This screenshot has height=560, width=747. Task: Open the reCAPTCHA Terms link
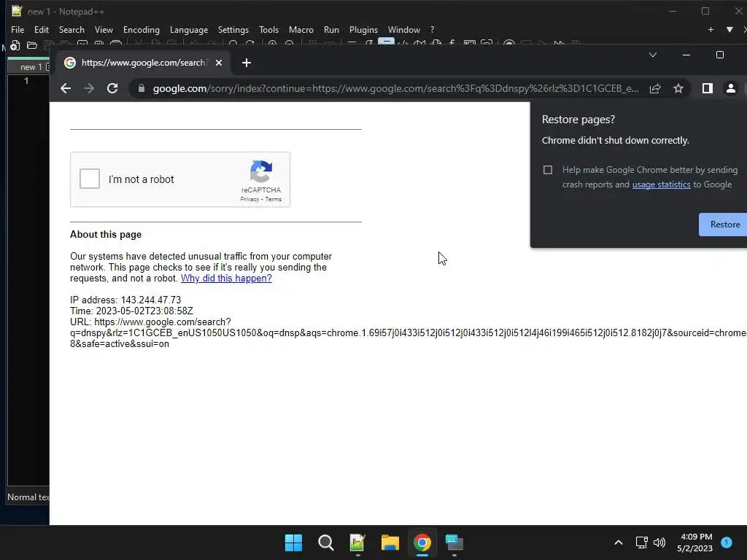[x=274, y=200]
